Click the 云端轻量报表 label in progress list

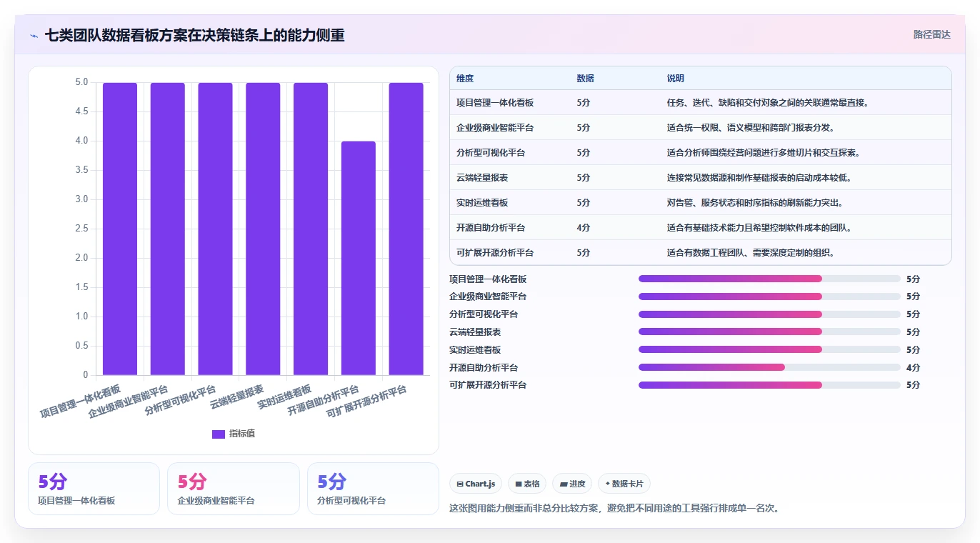475,332
